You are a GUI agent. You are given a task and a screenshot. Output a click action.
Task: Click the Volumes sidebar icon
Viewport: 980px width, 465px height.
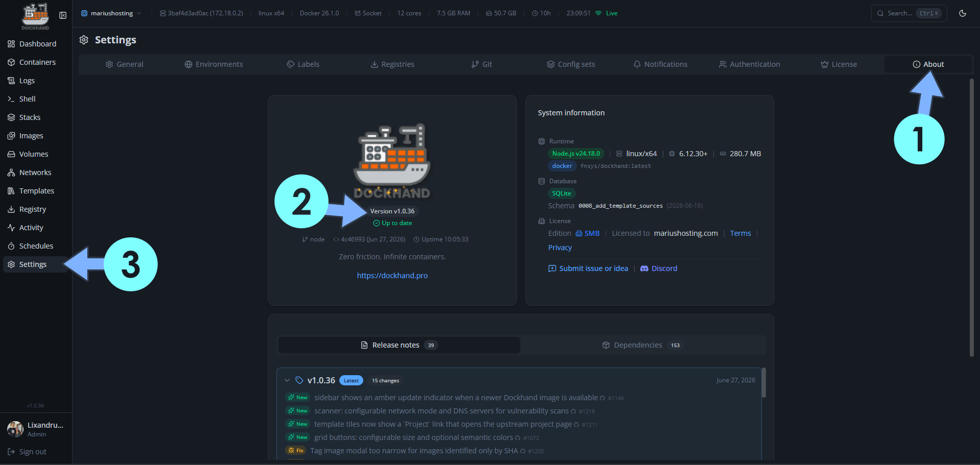coord(11,154)
